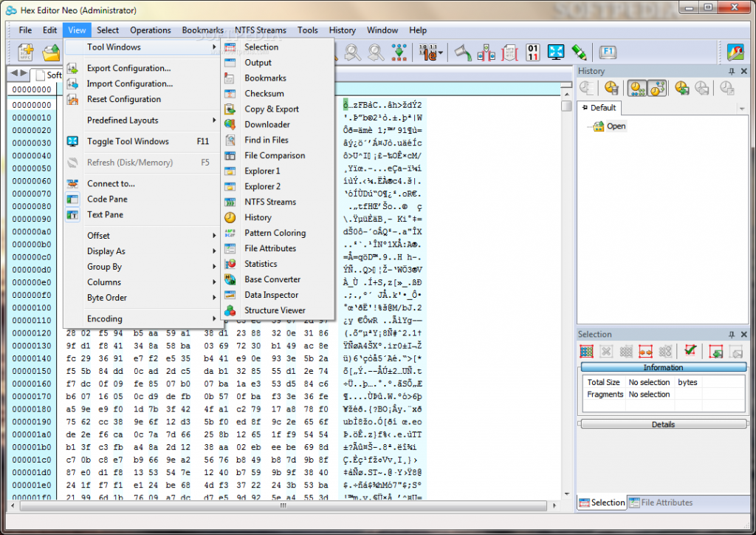The height and width of the screenshot is (535, 756).
Task: Select a magnifier zoom icon on toolbar
Action: click(352, 52)
